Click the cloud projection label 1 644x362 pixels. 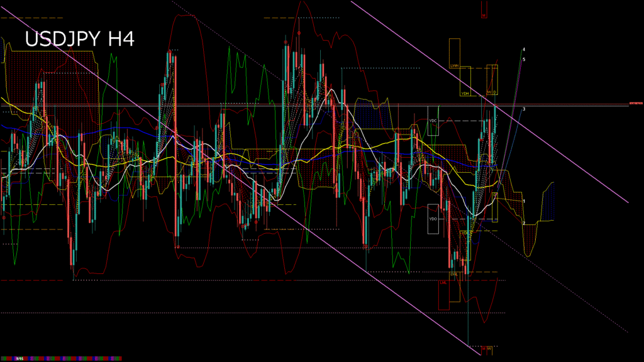tap(524, 201)
